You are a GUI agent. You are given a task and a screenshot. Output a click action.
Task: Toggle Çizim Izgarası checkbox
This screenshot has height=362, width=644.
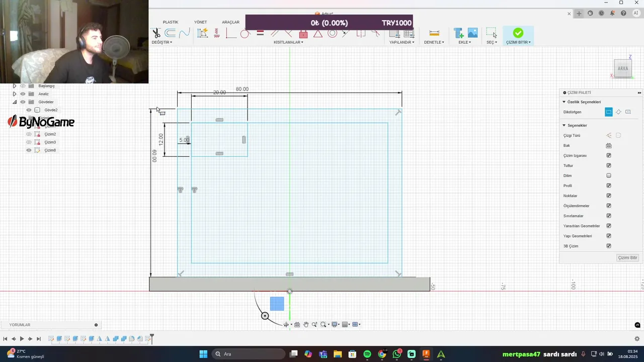coord(609,155)
